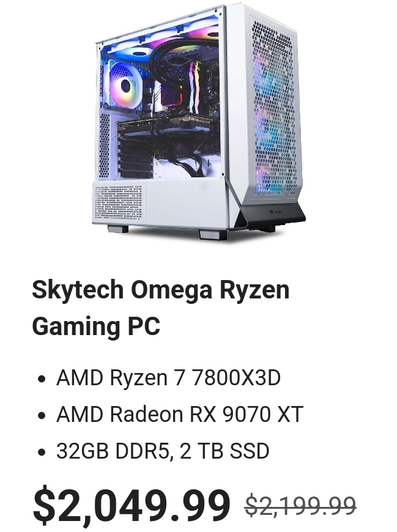Click the perforated PSU shroud vent

117,202
